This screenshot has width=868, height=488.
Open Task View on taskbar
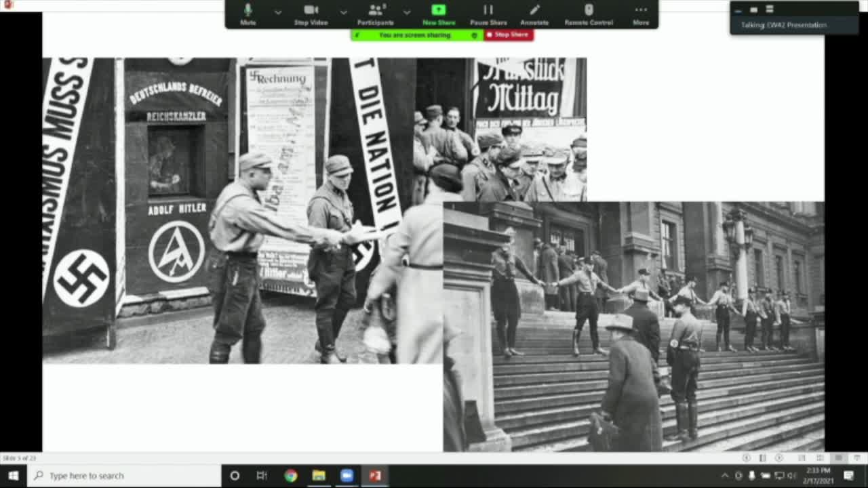click(262, 475)
